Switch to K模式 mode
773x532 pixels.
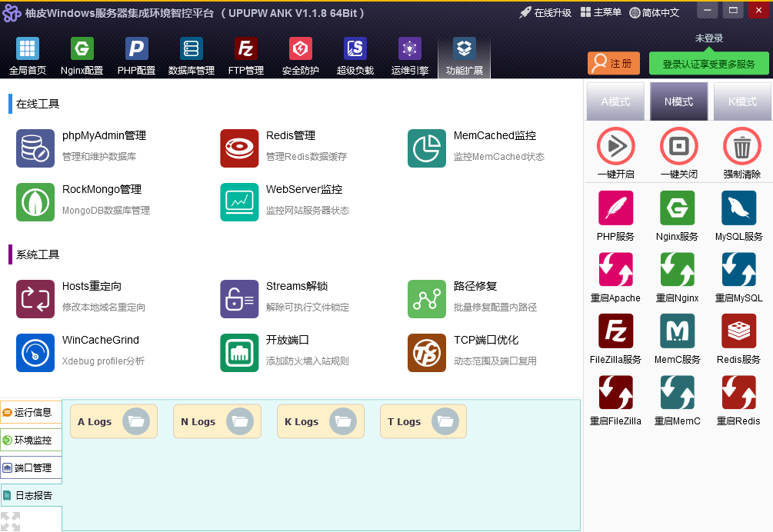pyautogui.click(x=742, y=101)
